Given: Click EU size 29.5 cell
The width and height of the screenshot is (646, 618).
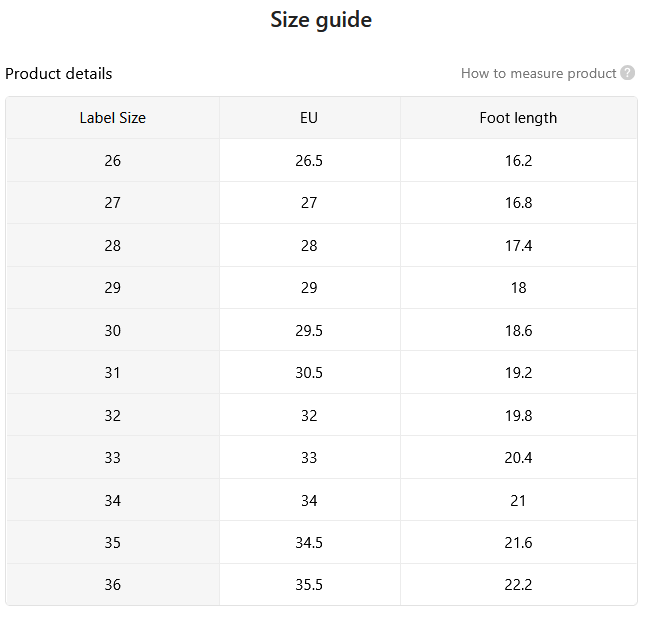Looking at the screenshot, I should 309,330.
